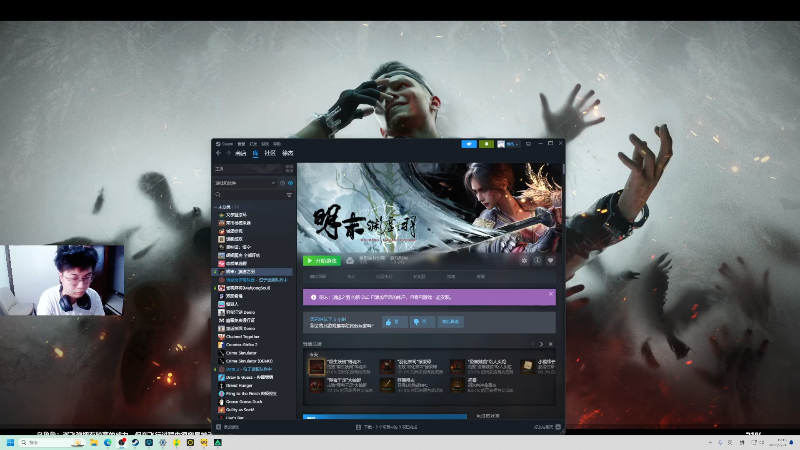The width and height of the screenshot is (800, 450).
Task: Select the MahjongSoul game entry
Action: pyautogui.click(x=248, y=288)
